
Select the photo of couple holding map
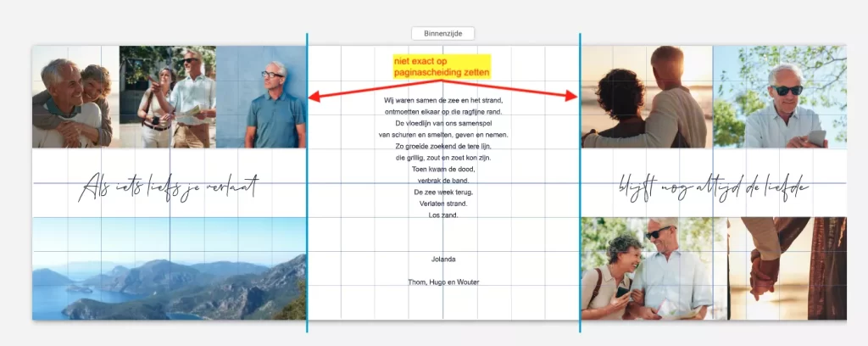[168, 97]
